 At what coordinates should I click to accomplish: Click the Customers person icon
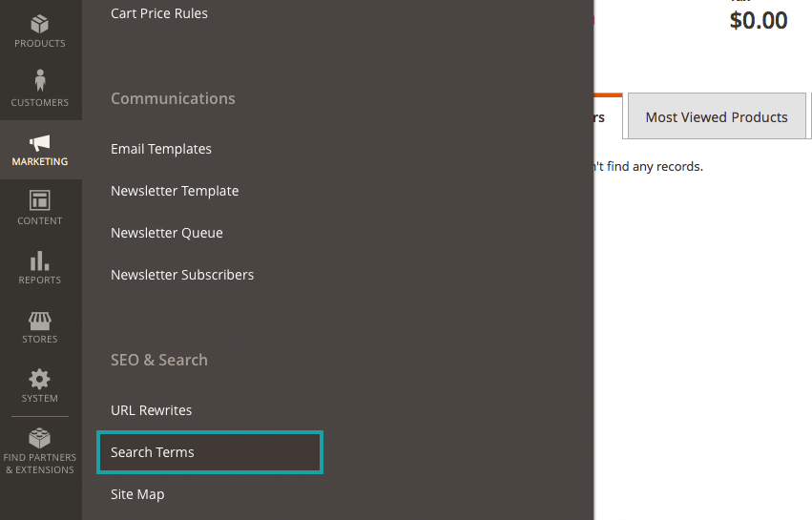point(40,82)
